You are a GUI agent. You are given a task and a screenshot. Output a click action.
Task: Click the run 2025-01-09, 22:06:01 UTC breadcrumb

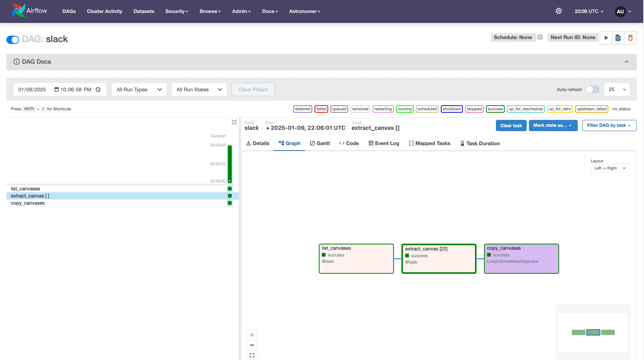click(x=306, y=128)
